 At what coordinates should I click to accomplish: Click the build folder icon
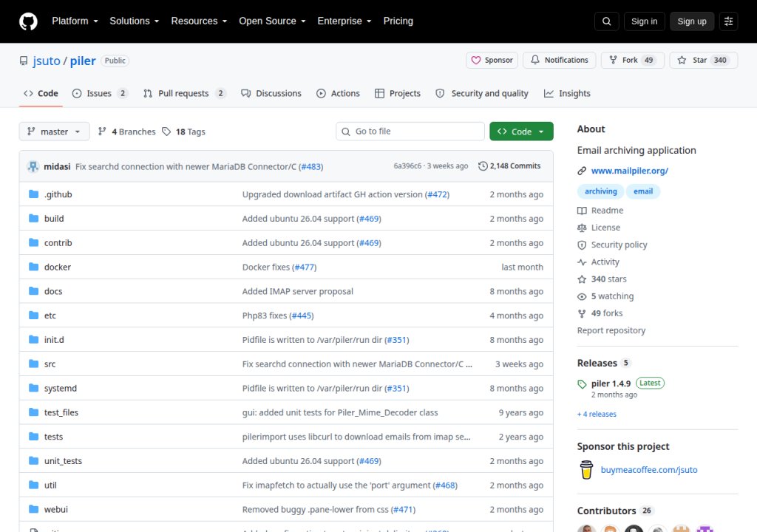[33, 218]
